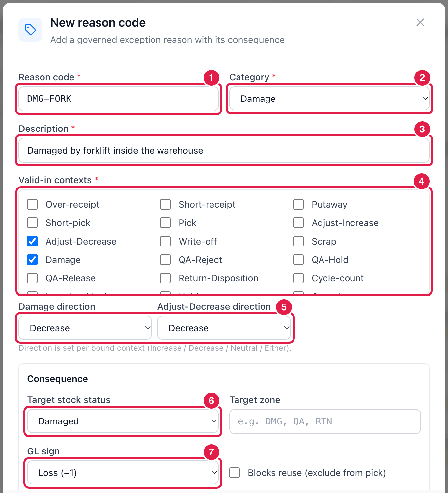Click the "Direction is set per bound context" hint
Image resolution: width=448 pixels, height=493 pixels.
[155, 348]
